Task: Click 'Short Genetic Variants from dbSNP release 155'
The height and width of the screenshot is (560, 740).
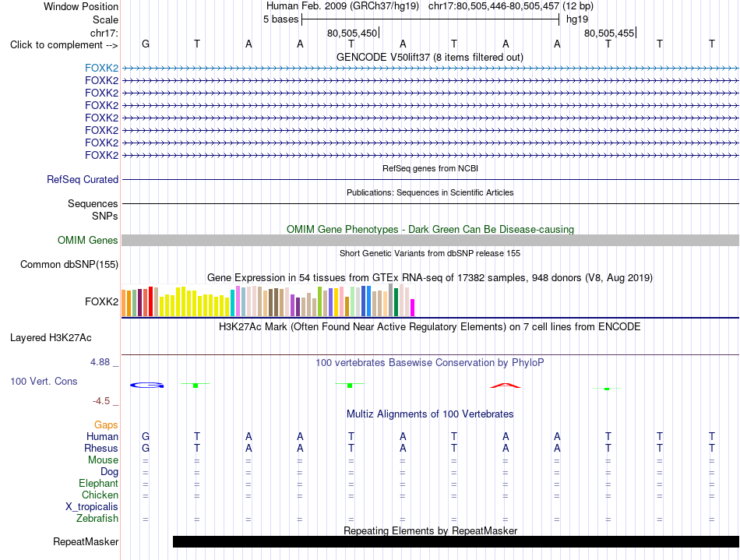Action: point(430,253)
